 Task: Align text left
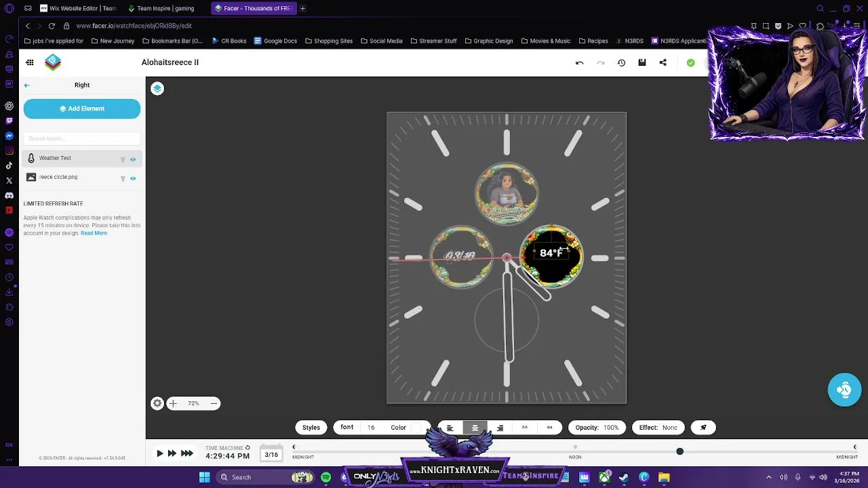click(450, 428)
